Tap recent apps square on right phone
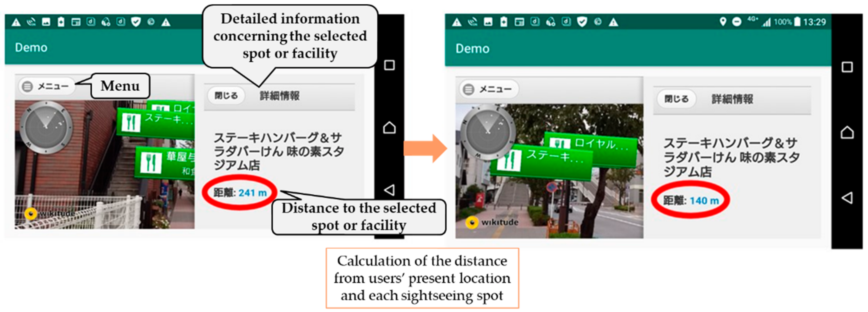Image resolution: width=868 pixels, height=312 pixels. coord(847,67)
